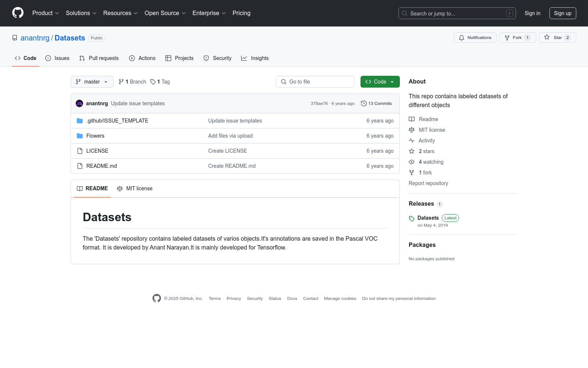Click the star icon next to 2 stars

click(412, 151)
